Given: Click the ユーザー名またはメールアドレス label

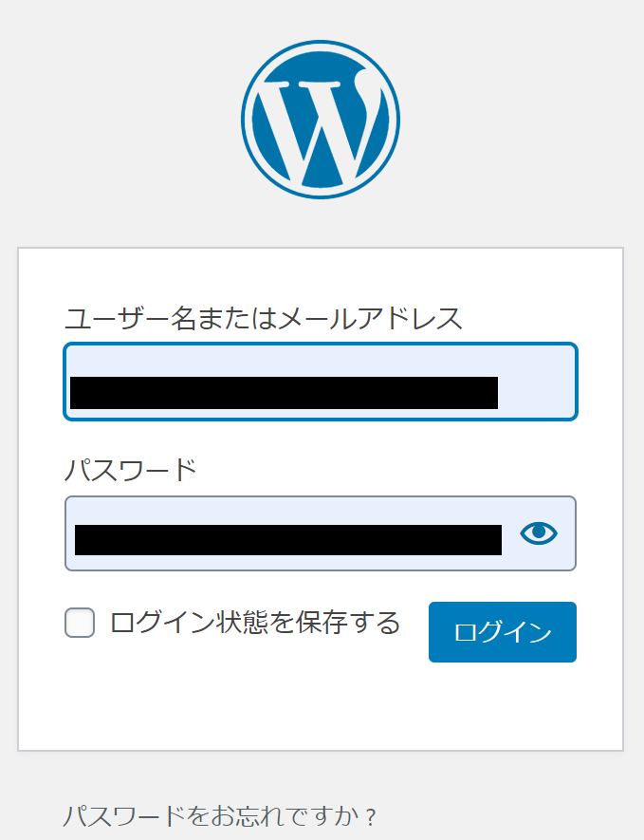Looking at the screenshot, I should (263, 318).
